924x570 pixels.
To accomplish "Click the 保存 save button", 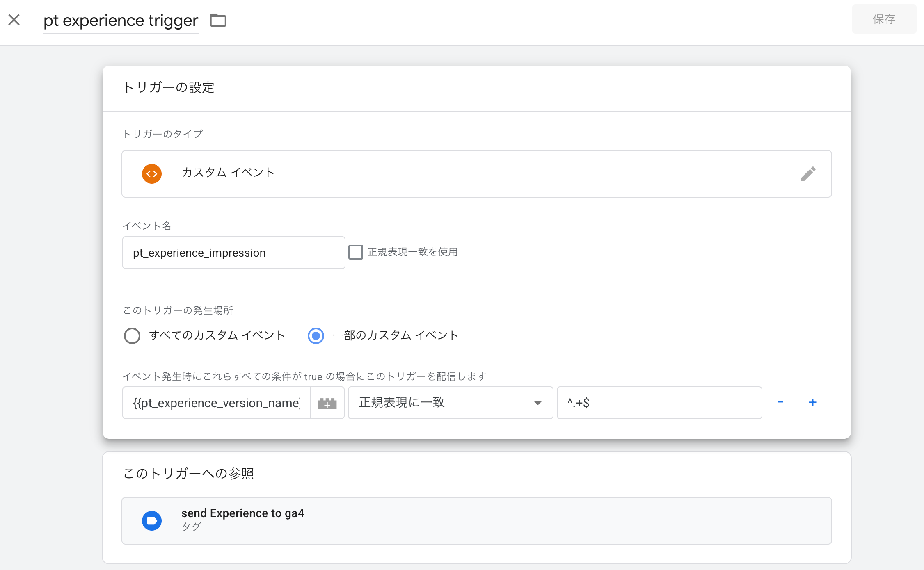I will click(x=884, y=19).
